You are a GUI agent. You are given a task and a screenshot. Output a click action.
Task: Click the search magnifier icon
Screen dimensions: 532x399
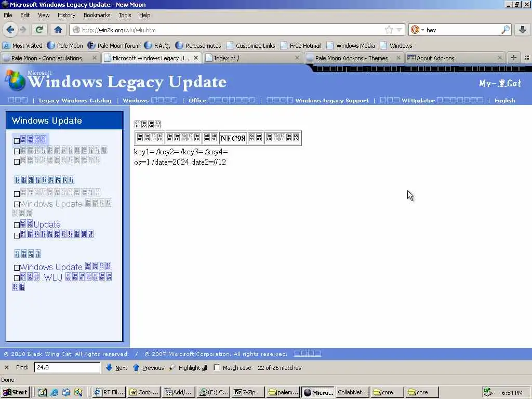click(x=506, y=30)
